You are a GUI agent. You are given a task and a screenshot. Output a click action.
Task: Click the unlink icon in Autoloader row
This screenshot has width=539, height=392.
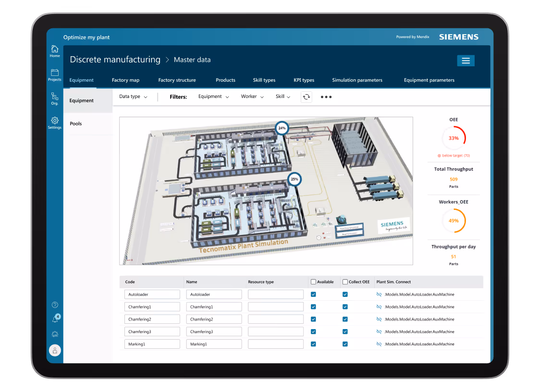click(379, 294)
